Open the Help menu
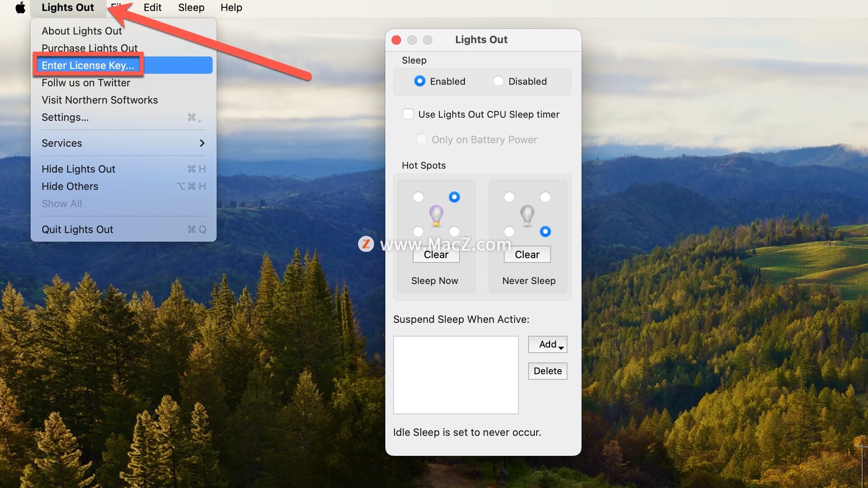The width and height of the screenshot is (868, 488). [x=231, y=8]
